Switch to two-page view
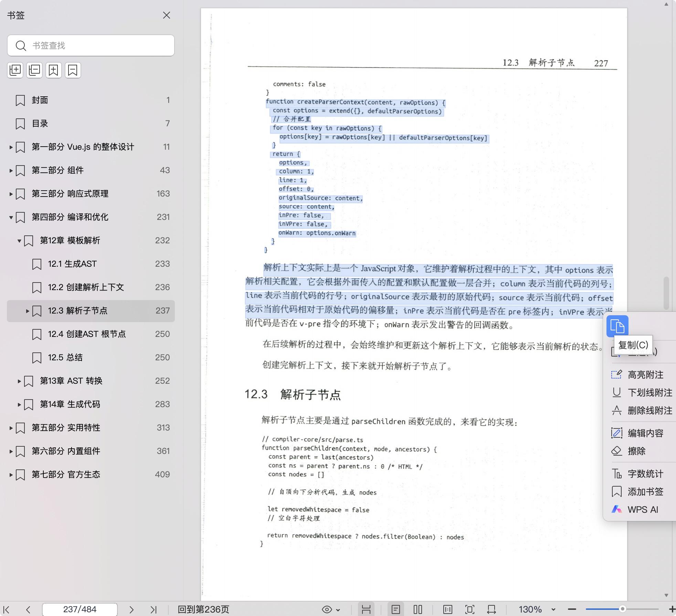The height and width of the screenshot is (616, 676). click(418, 609)
